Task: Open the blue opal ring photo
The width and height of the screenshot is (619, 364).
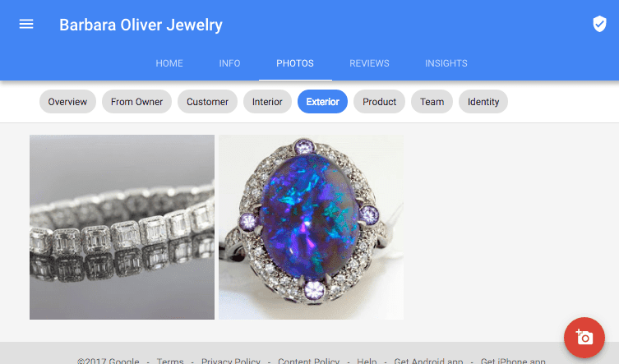Action: click(311, 227)
